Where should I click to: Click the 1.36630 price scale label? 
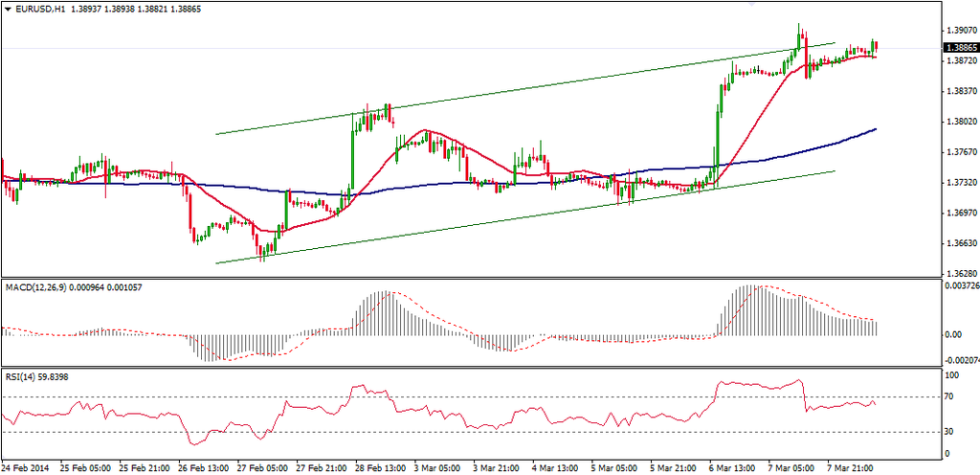[x=960, y=243]
